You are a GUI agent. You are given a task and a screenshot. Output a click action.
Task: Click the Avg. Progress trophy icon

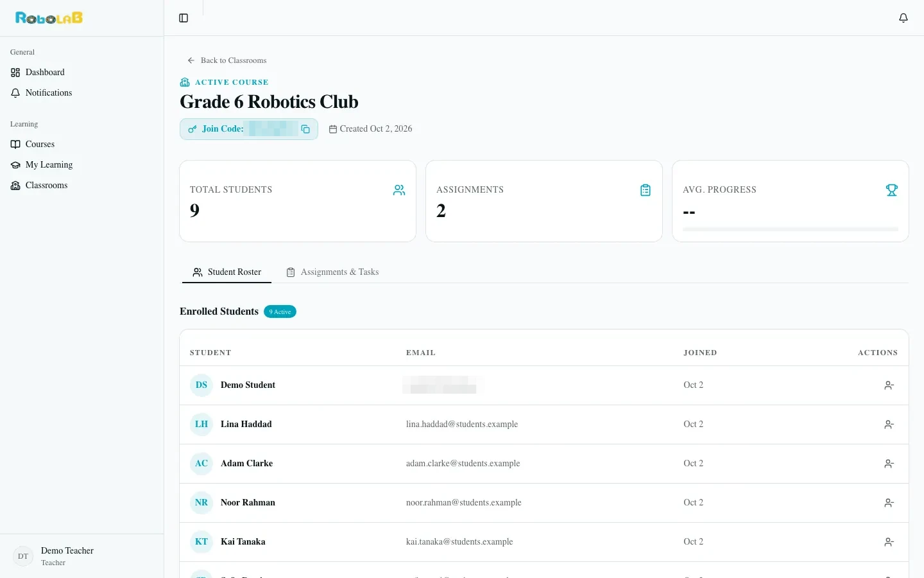892,190
